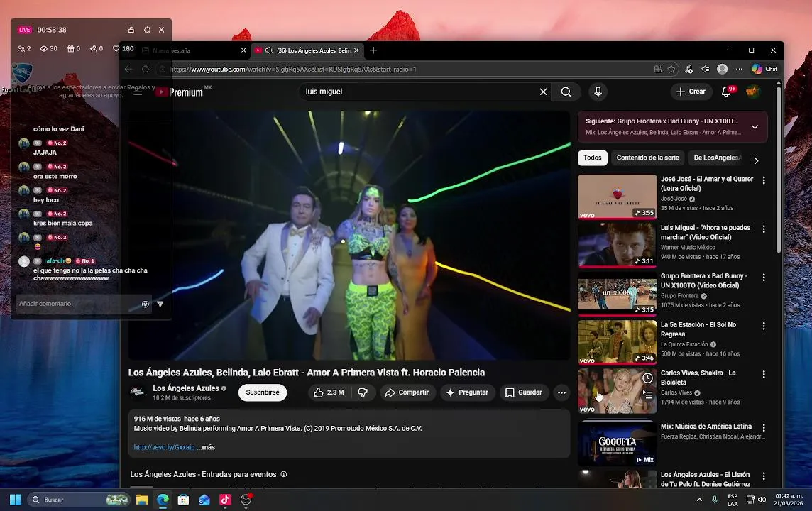Screen dimensions: 812x511
Task: Expand video description with '...más'
Action: (206, 447)
